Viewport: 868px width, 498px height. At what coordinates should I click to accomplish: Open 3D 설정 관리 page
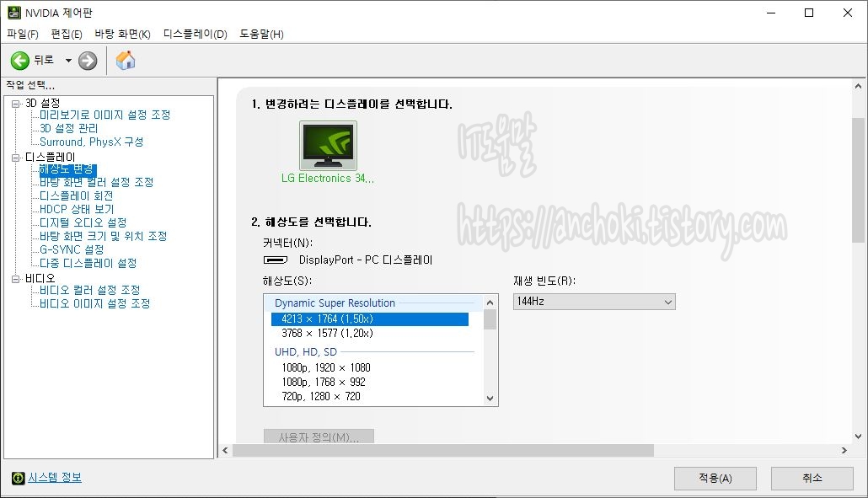tap(68, 128)
